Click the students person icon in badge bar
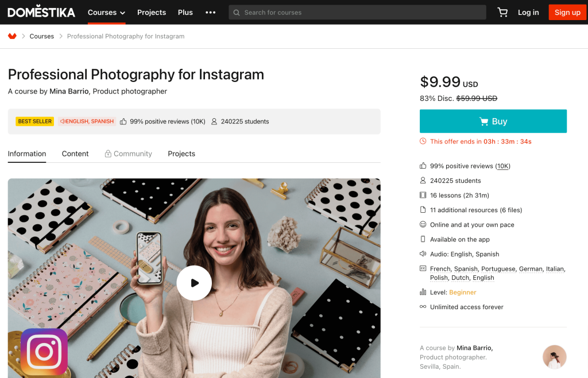This screenshot has height=378, width=588. 214,122
